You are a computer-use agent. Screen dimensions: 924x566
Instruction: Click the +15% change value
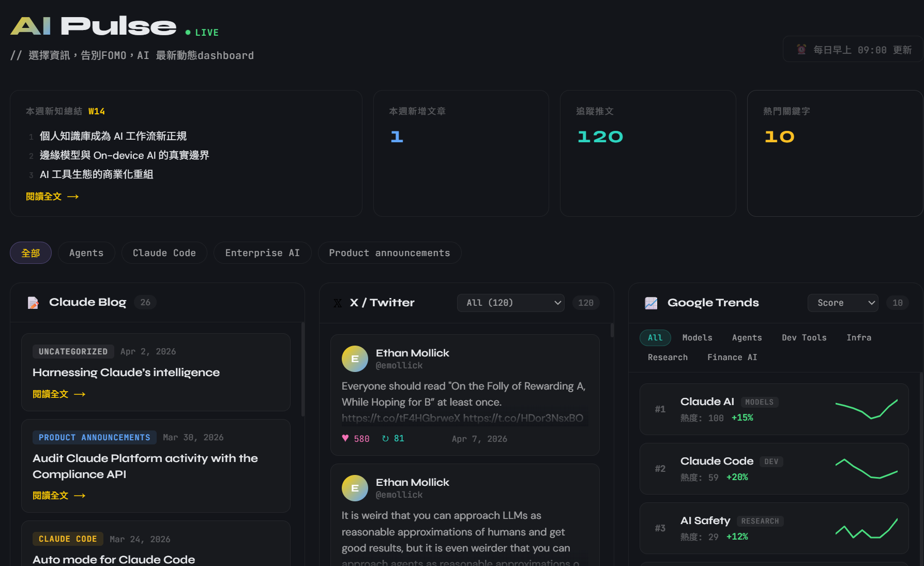(x=743, y=418)
